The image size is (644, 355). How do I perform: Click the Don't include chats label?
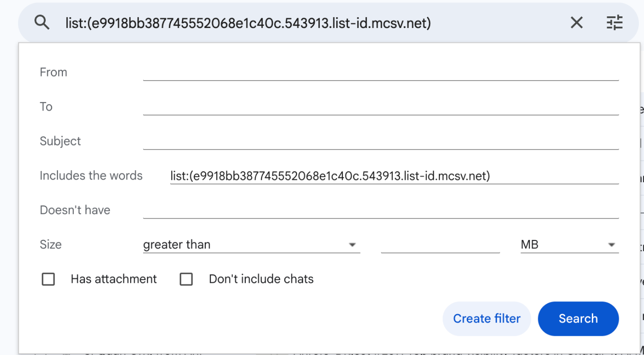tap(261, 279)
